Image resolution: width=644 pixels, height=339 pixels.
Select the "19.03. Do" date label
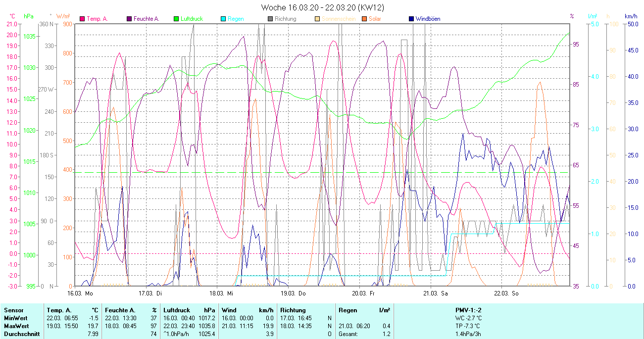[293, 293]
